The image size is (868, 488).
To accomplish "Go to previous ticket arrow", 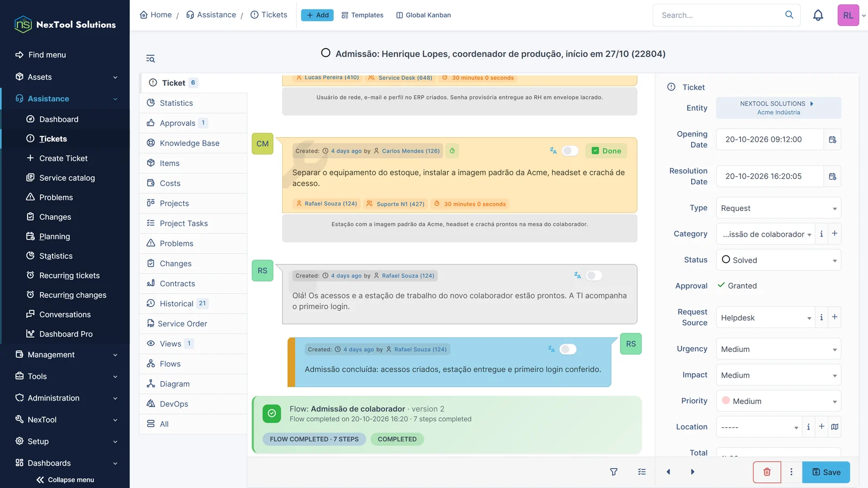I will (x=668, y=472).
